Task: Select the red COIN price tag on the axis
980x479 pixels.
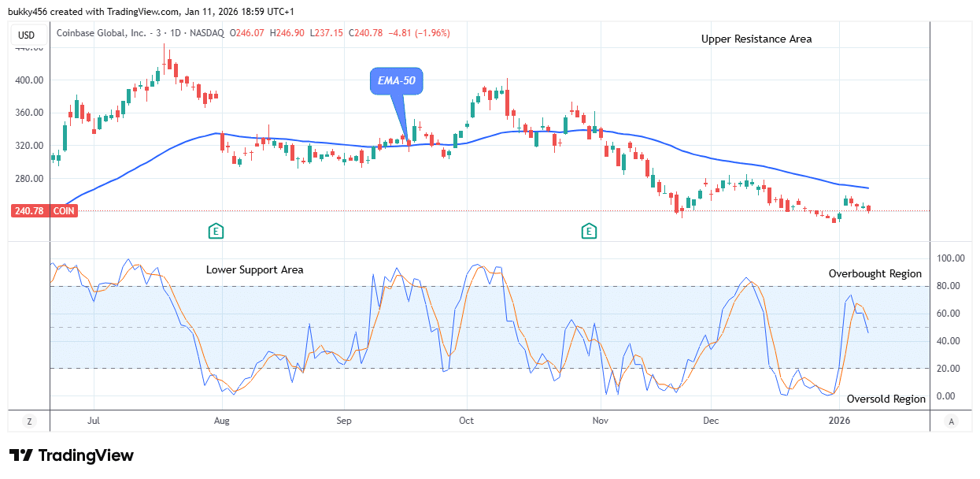Action: (x=43, y=210)
